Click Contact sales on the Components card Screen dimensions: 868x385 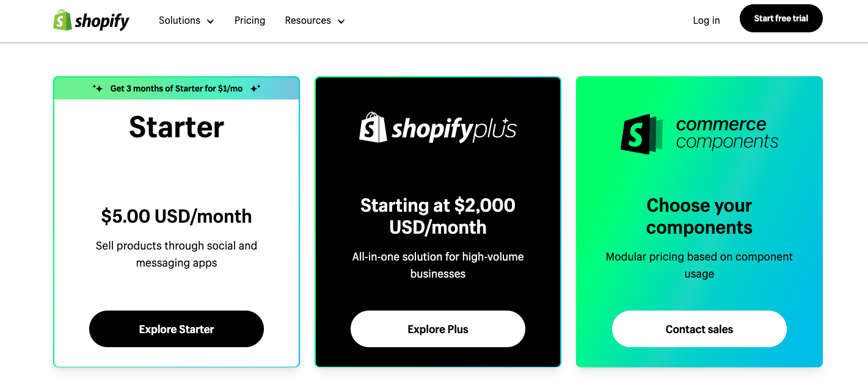coord(699,329)
